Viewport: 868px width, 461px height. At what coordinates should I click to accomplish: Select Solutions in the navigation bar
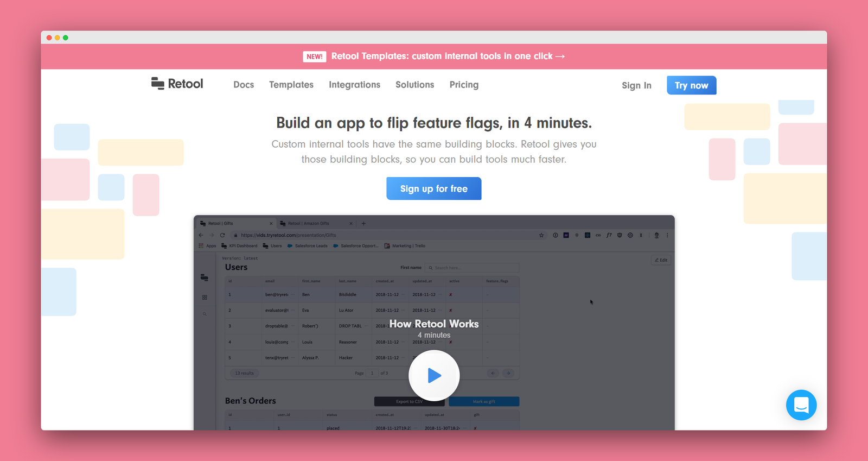click(415, 85)
